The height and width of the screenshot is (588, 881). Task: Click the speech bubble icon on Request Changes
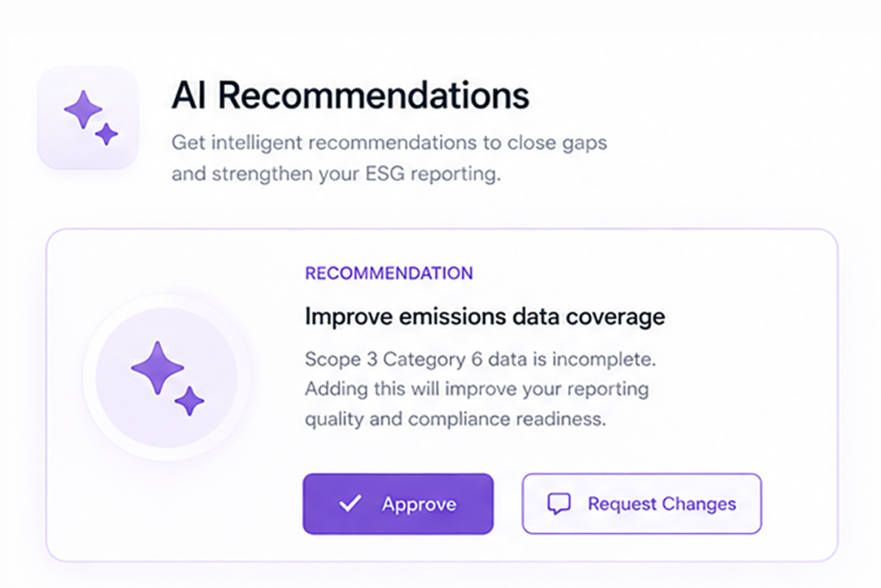pos(559,504)
